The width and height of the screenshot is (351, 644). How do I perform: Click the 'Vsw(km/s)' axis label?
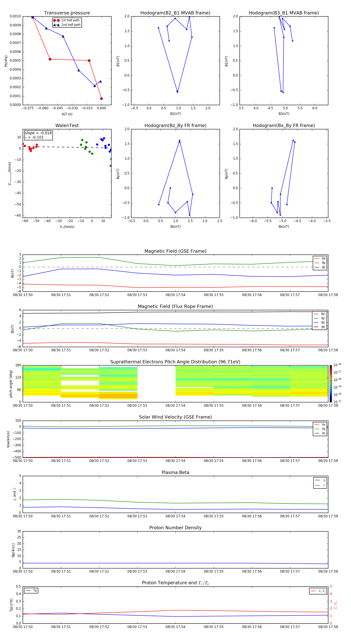[x=8, y=439]
